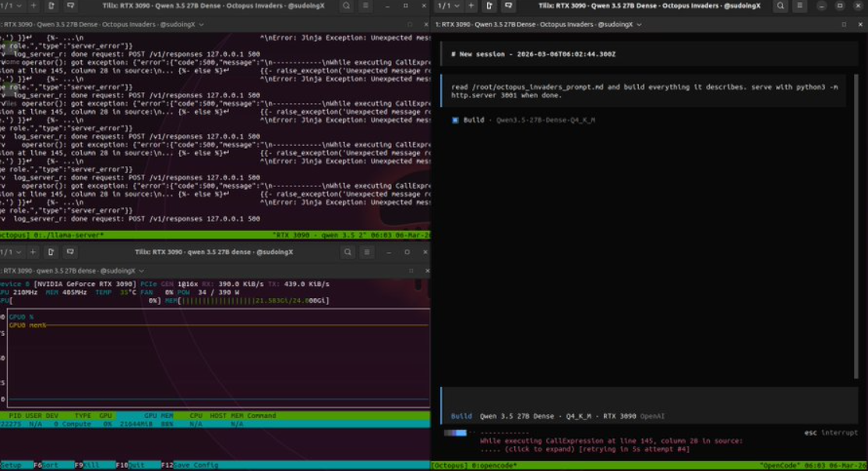Open the search in the top-left Tilix window
The width and height of the screenshot is (868, 471).
[x=347, y=5]
